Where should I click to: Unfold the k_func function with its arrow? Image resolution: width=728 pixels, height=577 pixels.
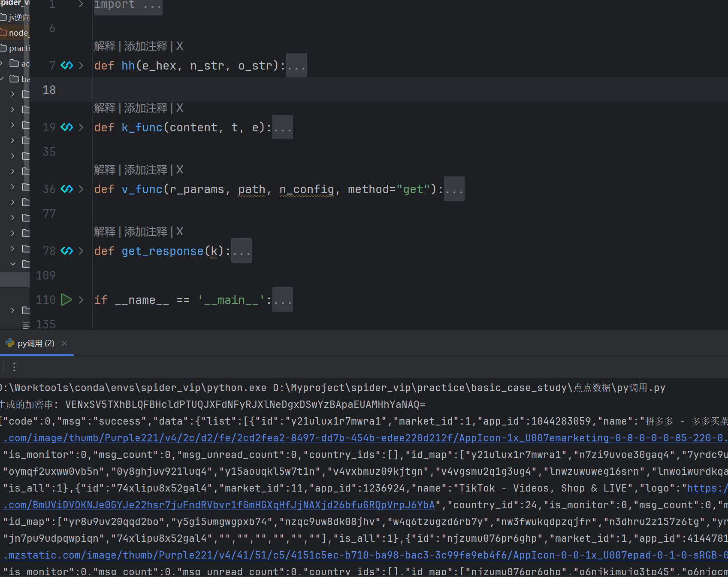(81, 127)
